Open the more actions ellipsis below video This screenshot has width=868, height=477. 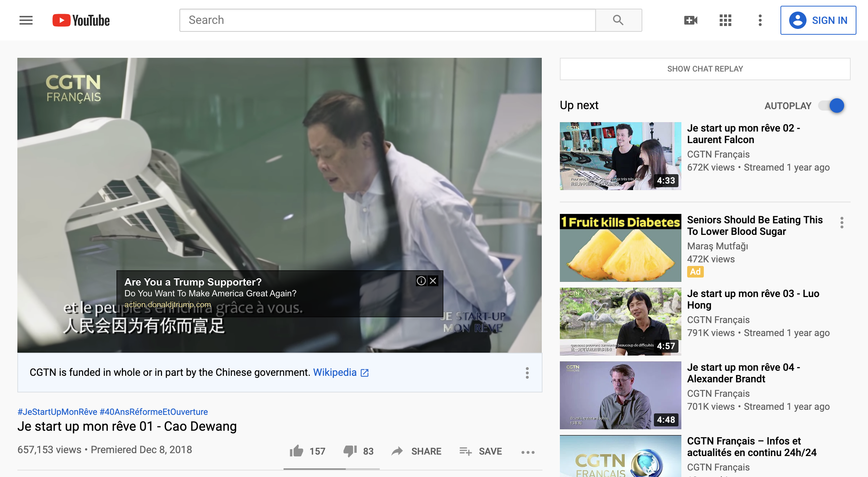(528, 452)
